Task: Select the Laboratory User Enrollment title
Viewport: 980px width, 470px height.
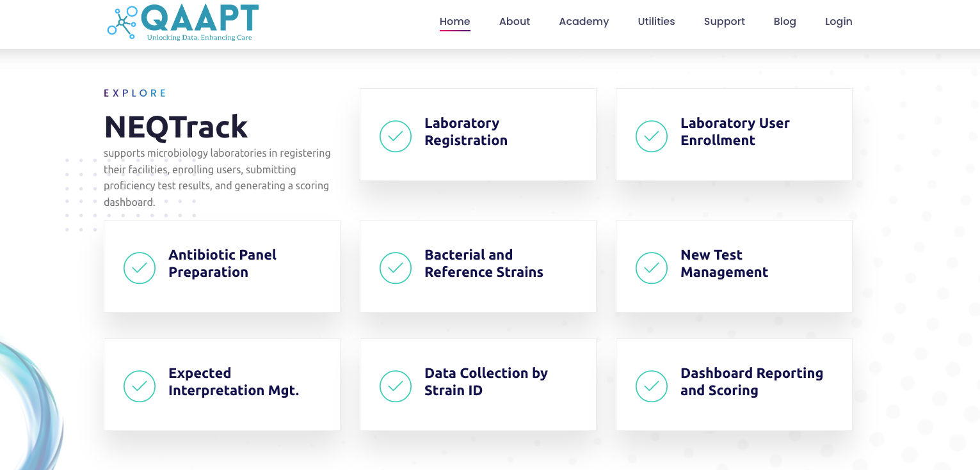Action: coord(735,132)
